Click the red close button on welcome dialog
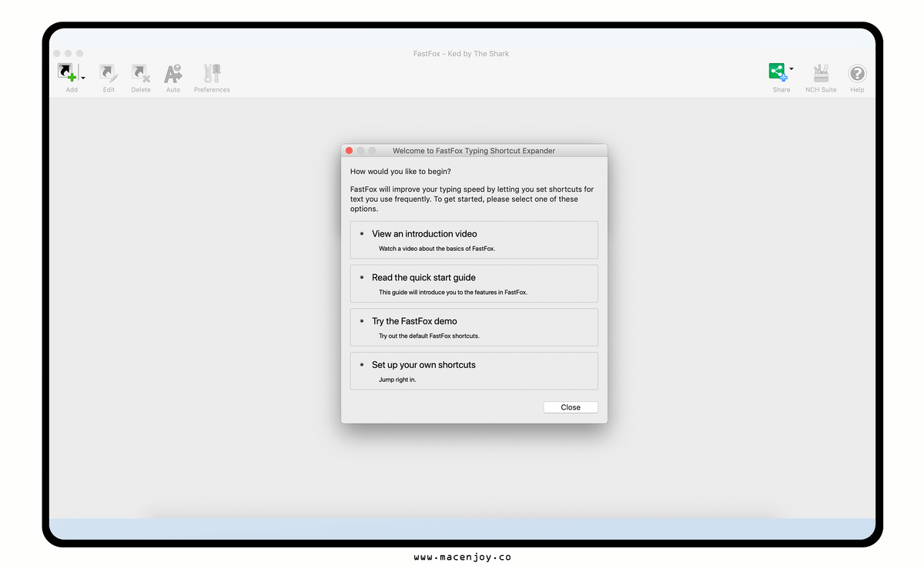This screenshot has height=566, width=924. tap(349, 151)
